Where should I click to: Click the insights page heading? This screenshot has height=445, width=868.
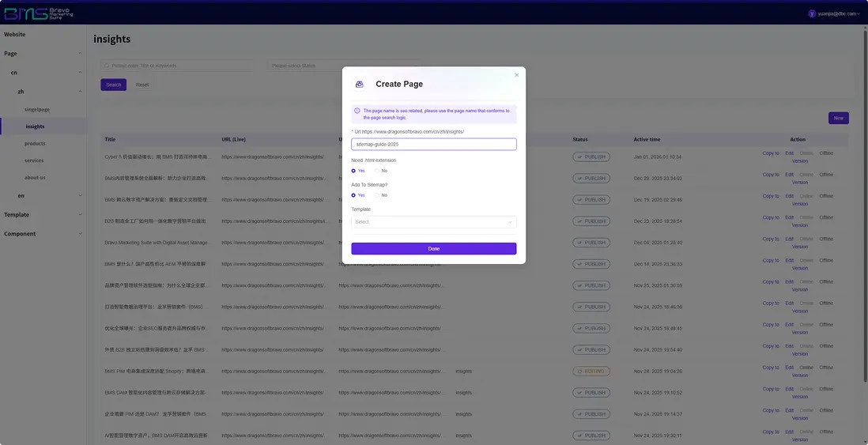click(111, 40)
